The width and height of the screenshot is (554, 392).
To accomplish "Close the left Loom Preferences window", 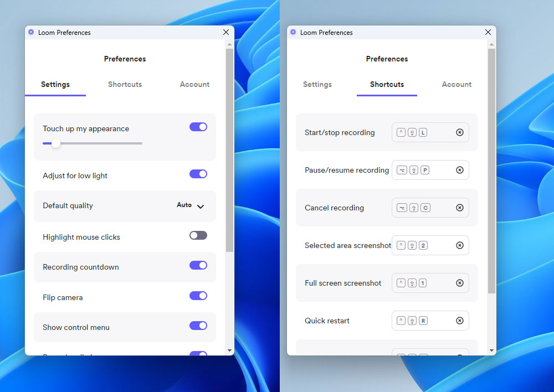I will tap(226, 32).
